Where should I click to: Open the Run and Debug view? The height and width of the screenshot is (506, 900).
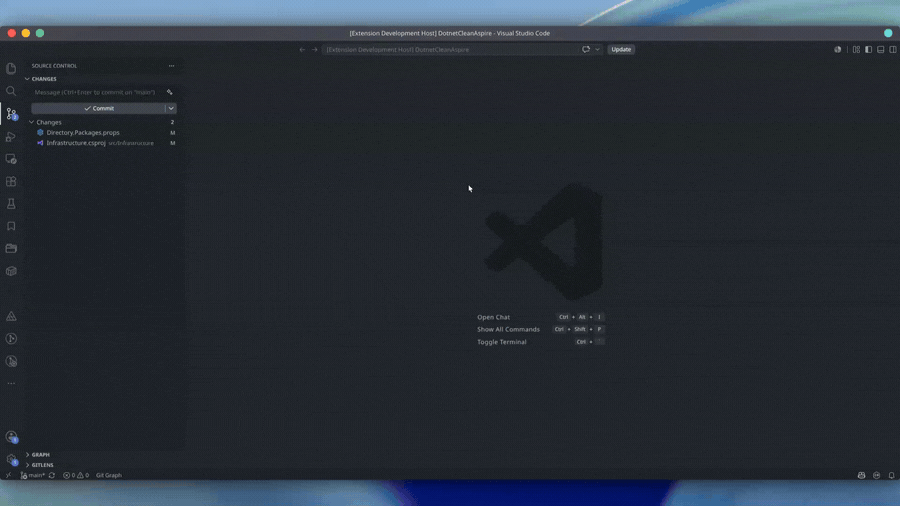click(x=11, y=137)
